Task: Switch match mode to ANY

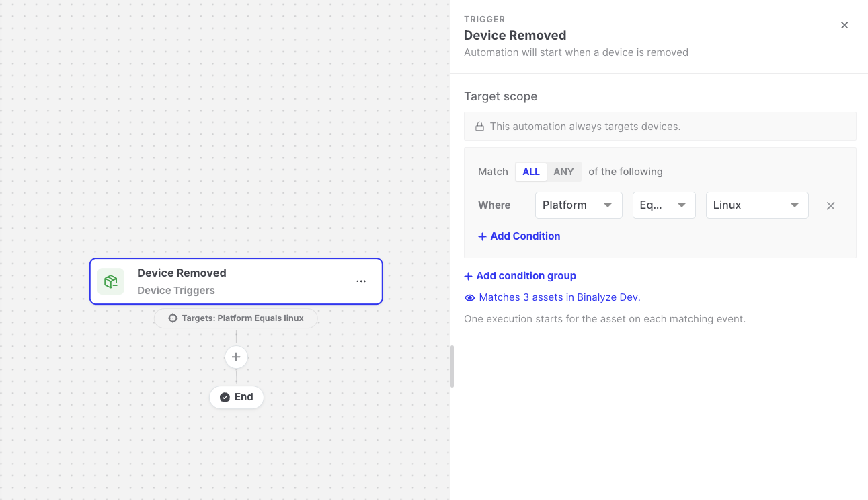Action: coord(563,172)
